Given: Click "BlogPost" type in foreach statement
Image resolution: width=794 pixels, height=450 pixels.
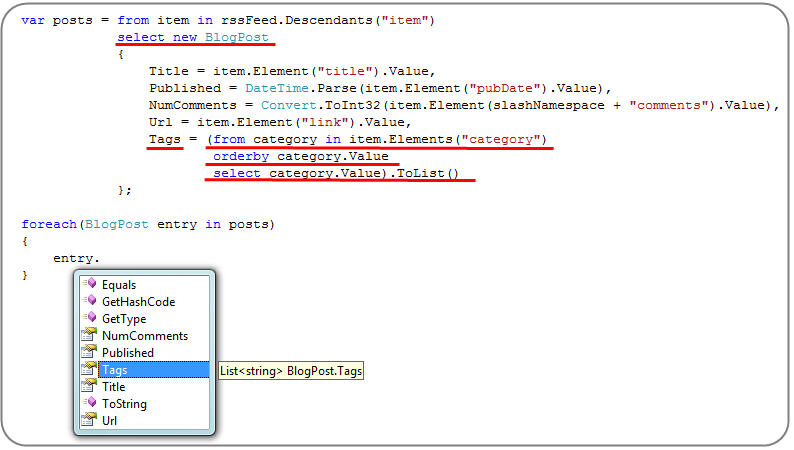Looking at the screenshot, I should (117, 224).
